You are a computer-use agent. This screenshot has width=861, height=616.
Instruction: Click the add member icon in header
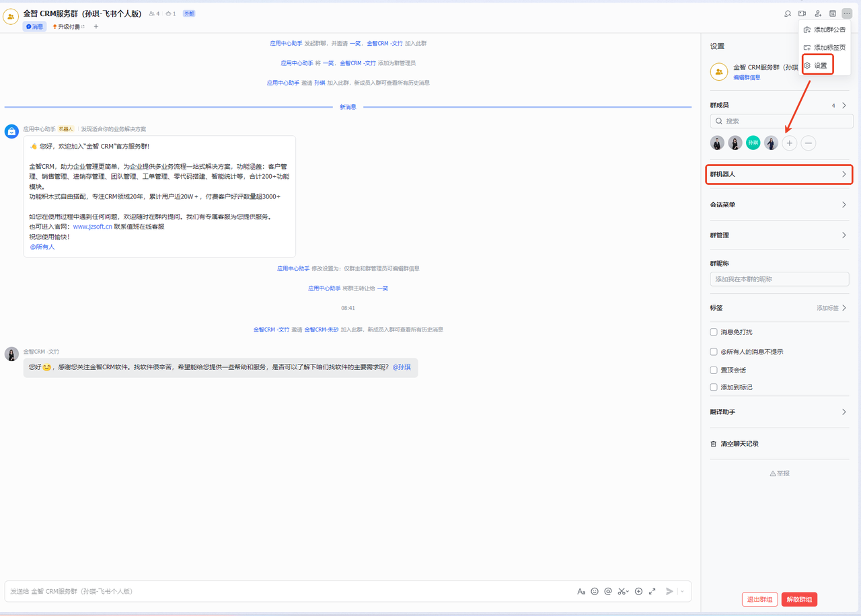pyautogui.click(x=817, y=13)
